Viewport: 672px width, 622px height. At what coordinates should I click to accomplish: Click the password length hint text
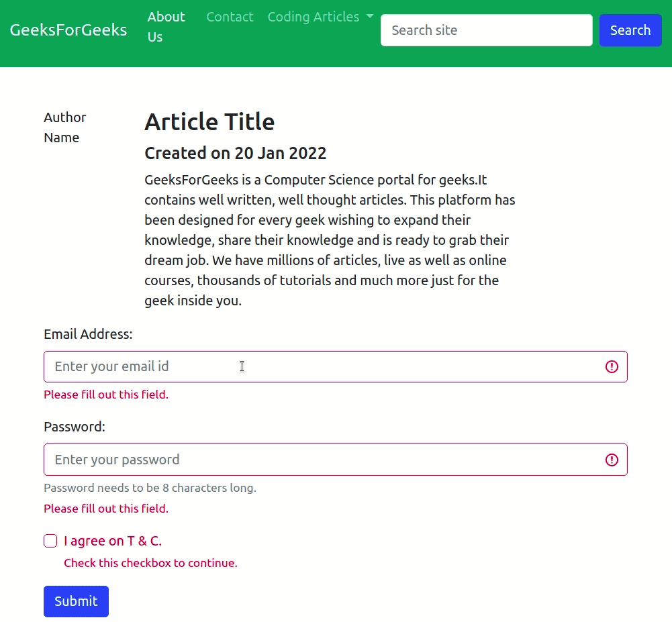150,488
